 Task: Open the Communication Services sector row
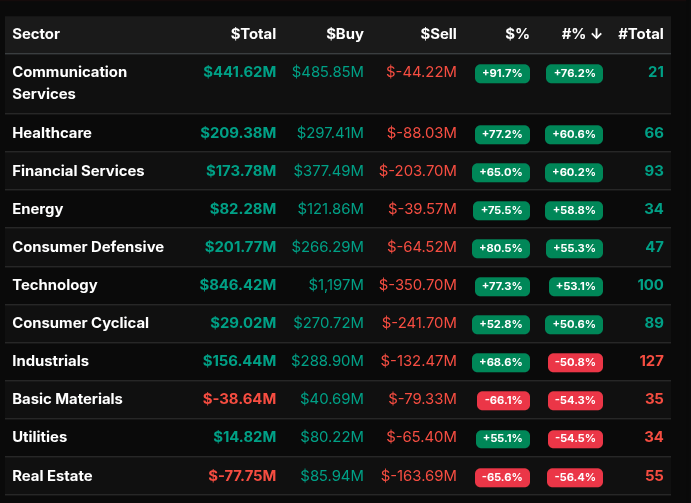[69, 83]
